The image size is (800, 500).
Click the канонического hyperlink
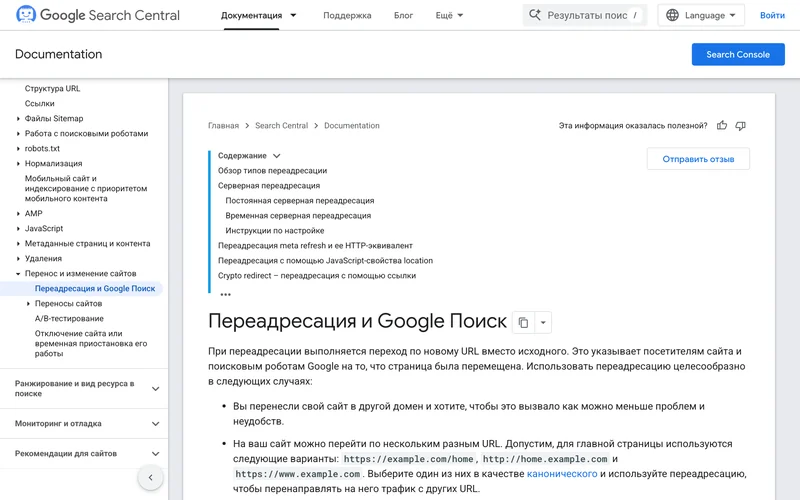click(x=562, y=473)
